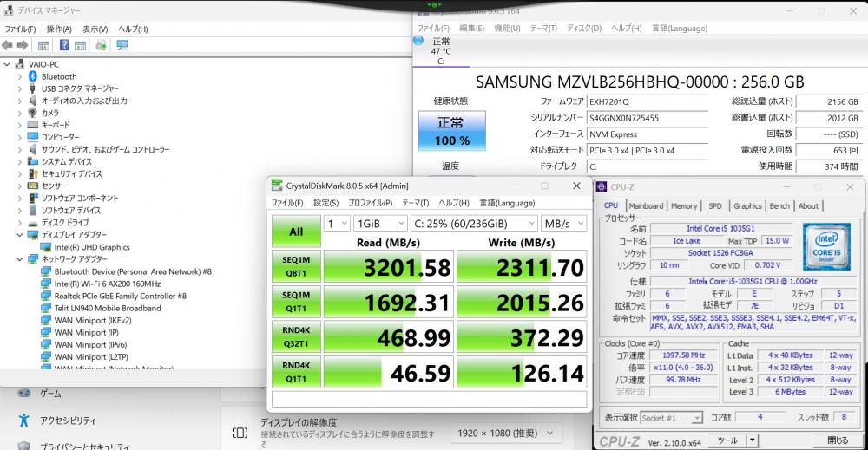The width and height of the screenshot is (868, 450).
Task: Open the C: drive selection dropdown
Action: point(474,224)
